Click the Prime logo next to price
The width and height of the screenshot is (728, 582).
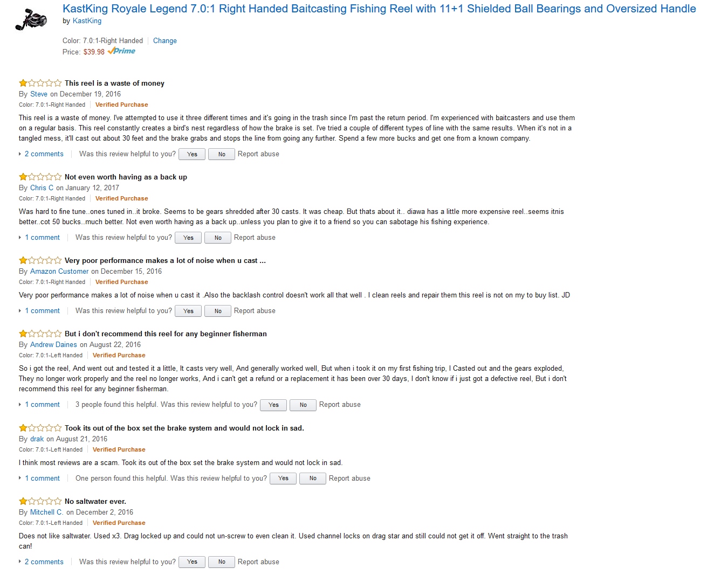pos(121,51)
